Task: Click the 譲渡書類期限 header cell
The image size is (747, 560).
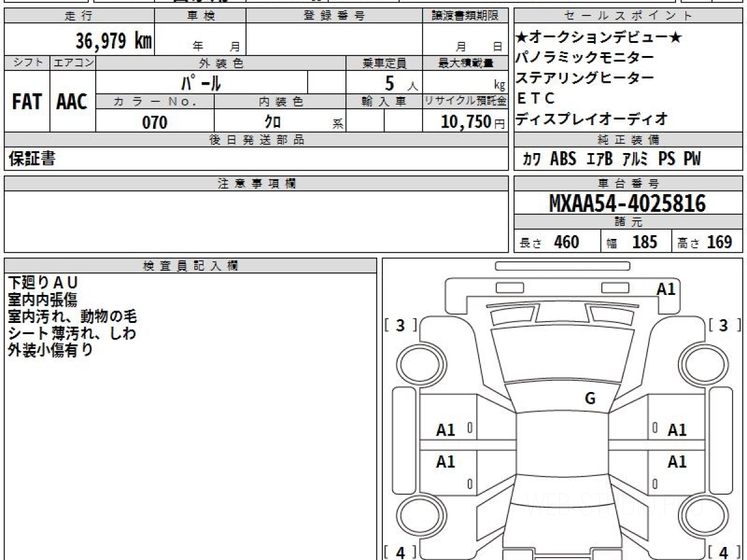Action: (465, 16)
